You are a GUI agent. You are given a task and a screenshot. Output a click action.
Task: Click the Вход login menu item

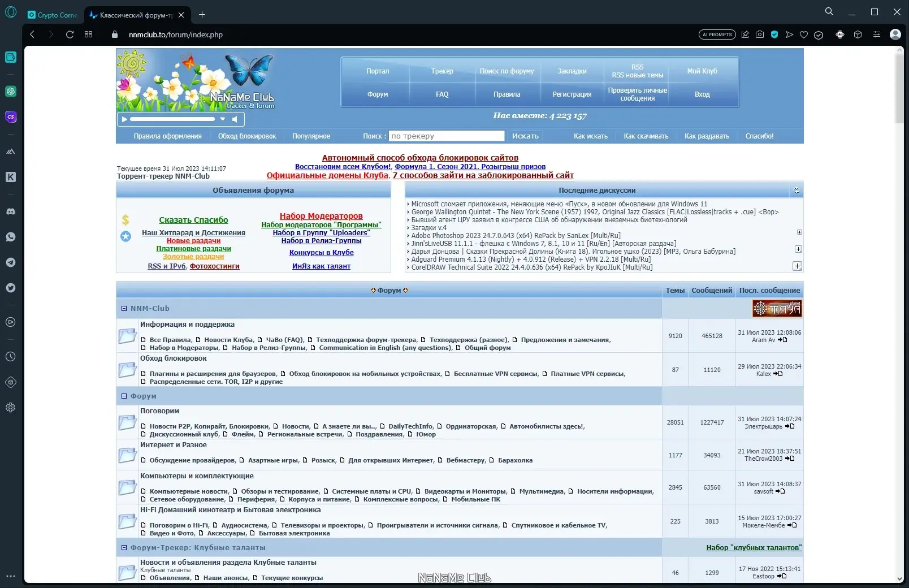pos(702,94)
